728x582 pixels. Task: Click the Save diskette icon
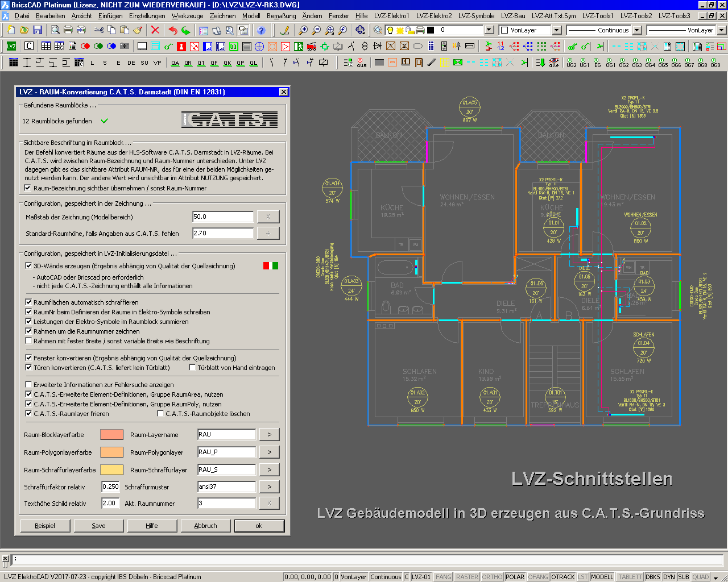tap(38, 30)
